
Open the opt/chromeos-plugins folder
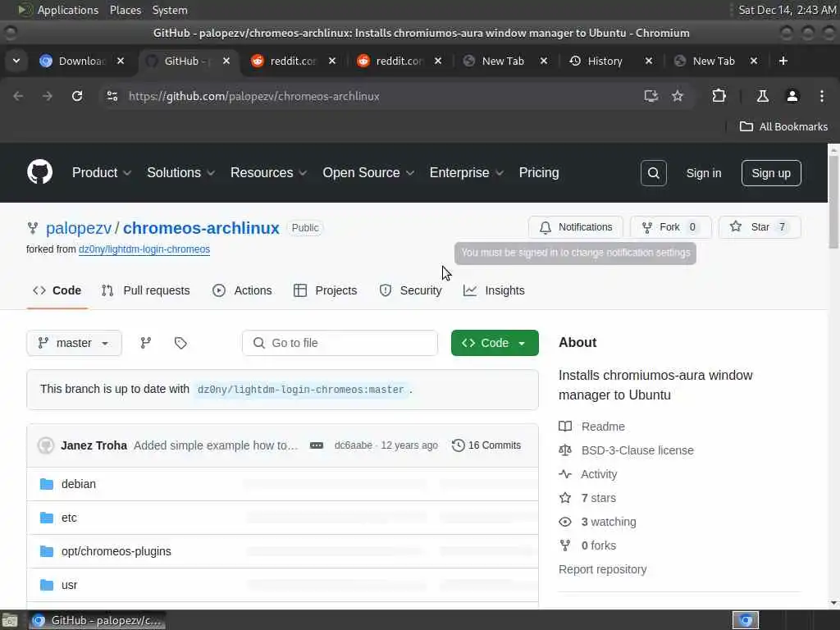[x=116, y=552]
